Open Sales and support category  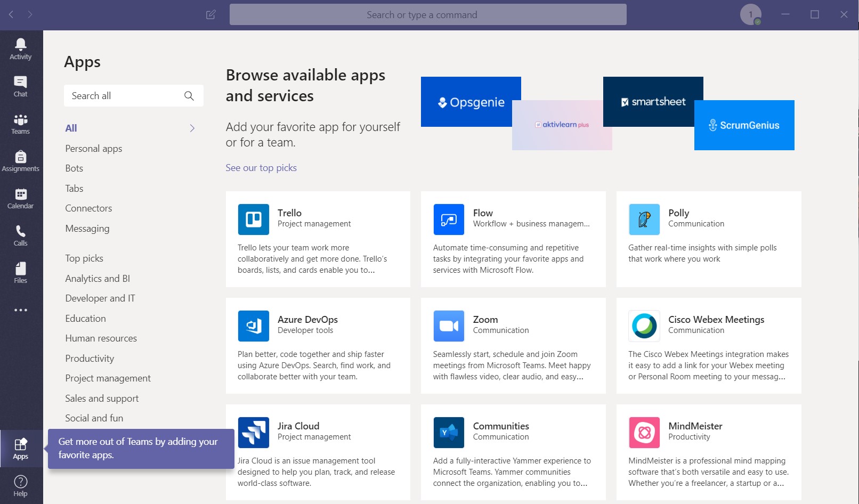(x=102, y=399)
